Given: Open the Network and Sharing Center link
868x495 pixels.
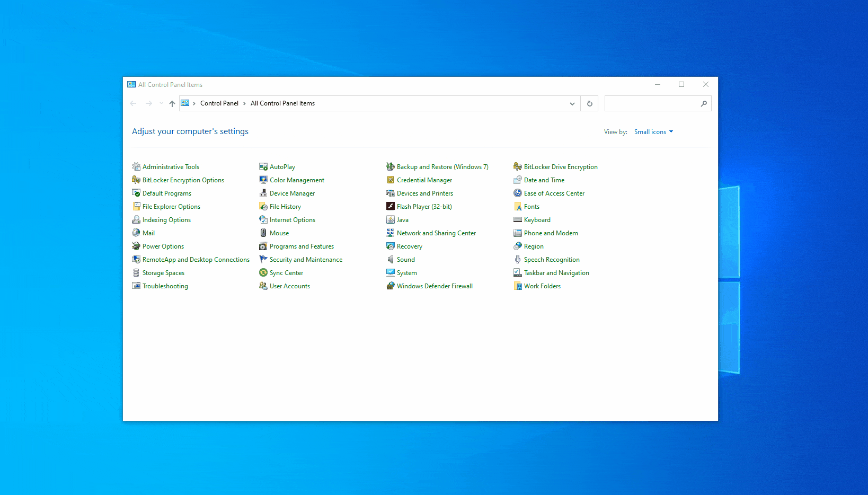Looking at the screenshot, I should coord(436,233).
